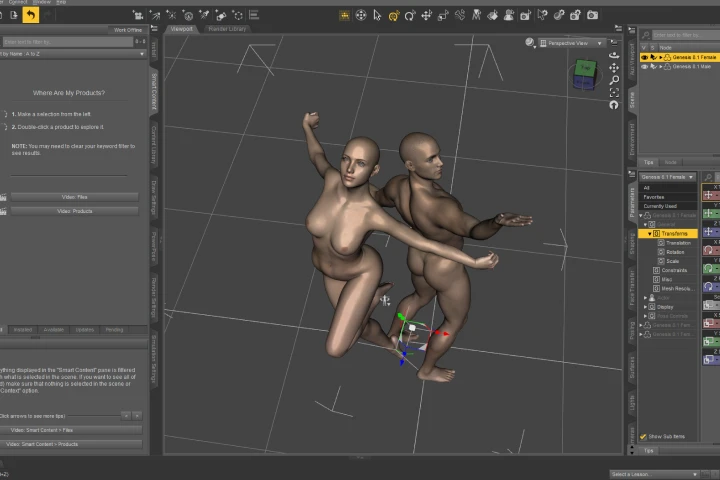
Task: Open the Available tab in Smart Content
Action: [x=53, y=330]
